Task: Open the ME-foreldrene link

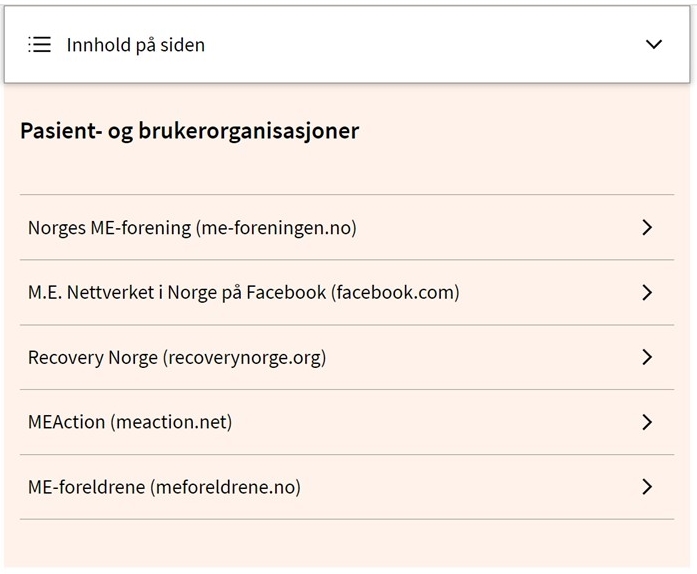Action: [86, 488]
